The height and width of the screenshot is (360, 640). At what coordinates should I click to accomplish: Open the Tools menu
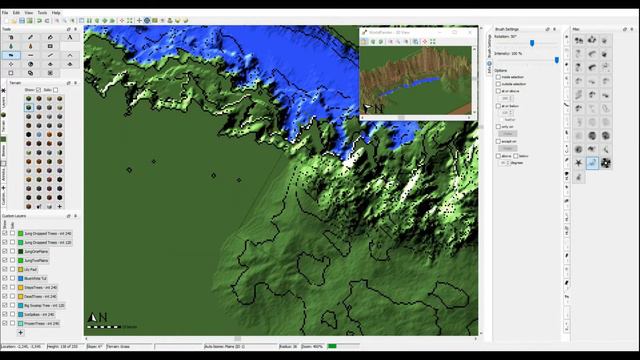[42, 13]
